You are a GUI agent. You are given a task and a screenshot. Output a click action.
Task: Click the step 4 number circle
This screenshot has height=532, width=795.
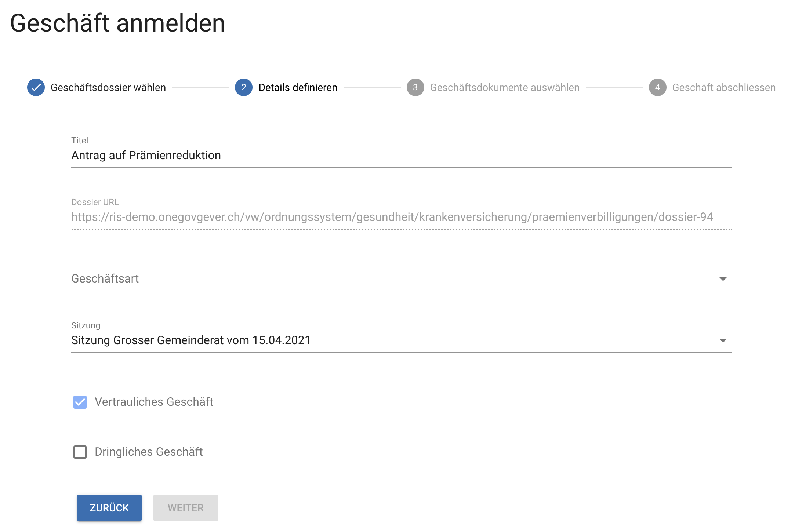coord(657,88)
